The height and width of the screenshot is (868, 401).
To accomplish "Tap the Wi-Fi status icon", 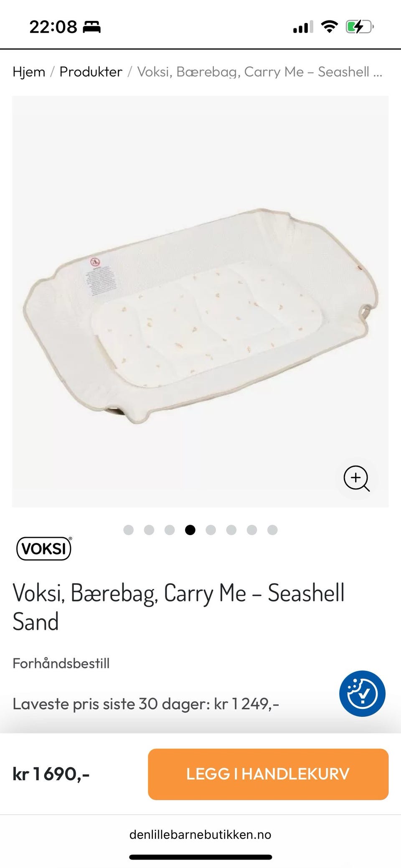I will click(x=330, y=27).
